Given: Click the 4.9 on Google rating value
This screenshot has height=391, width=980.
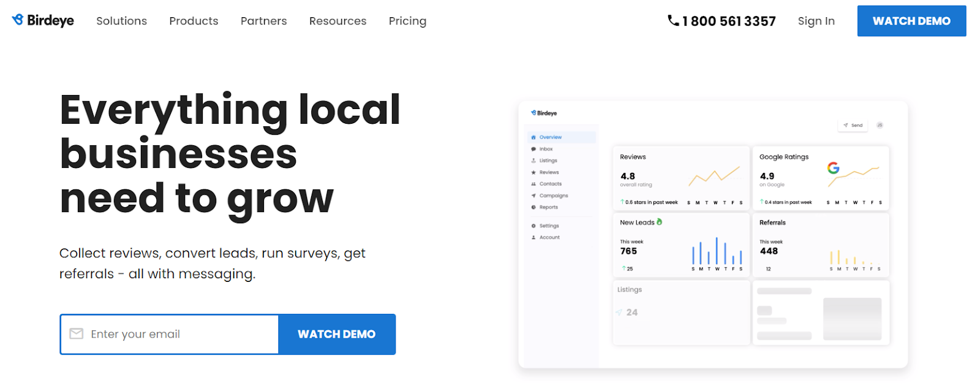Looking at the screenshot, I should [767, 176].
